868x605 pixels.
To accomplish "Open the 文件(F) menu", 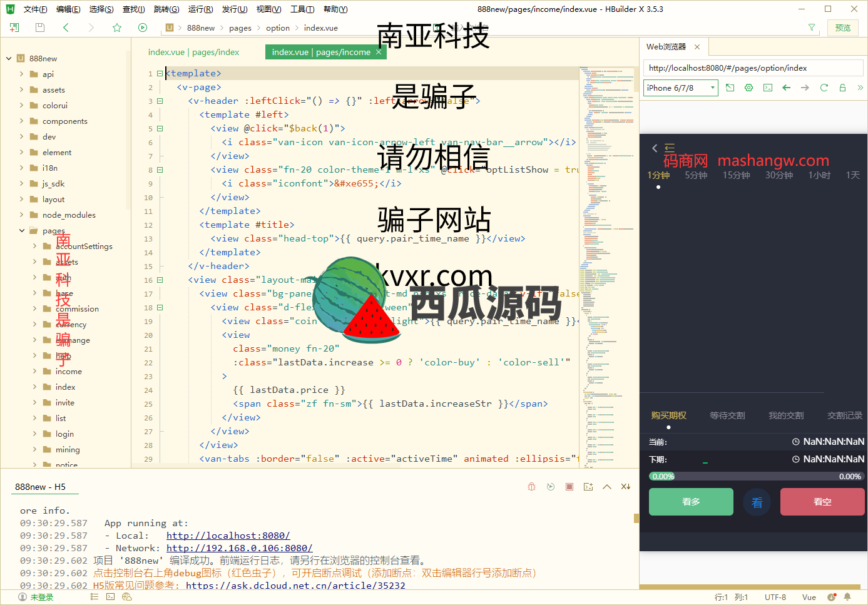I will point(35,9).
